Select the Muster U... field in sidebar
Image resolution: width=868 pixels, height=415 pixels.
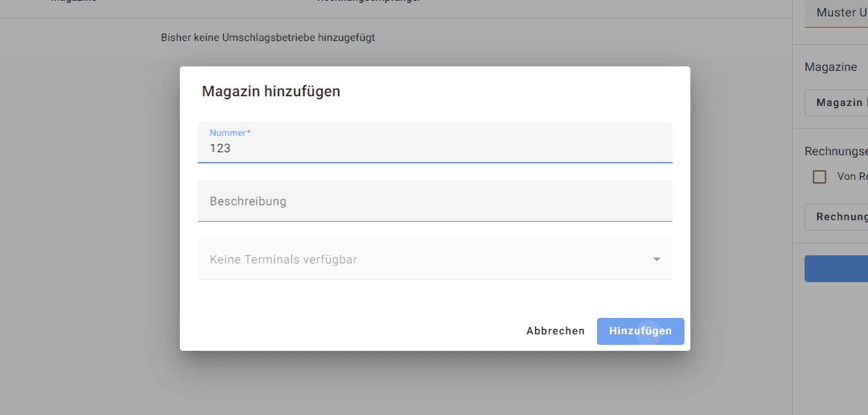coord(836,13)
